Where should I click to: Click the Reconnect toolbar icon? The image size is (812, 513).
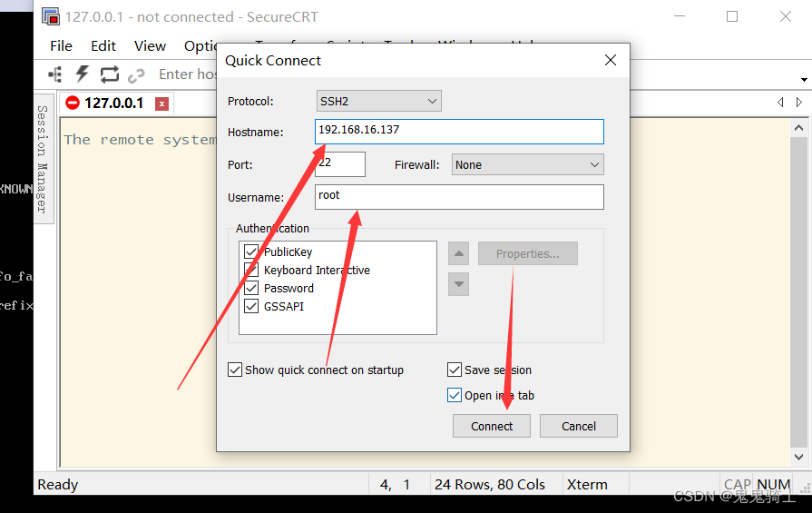coord(109,74)
